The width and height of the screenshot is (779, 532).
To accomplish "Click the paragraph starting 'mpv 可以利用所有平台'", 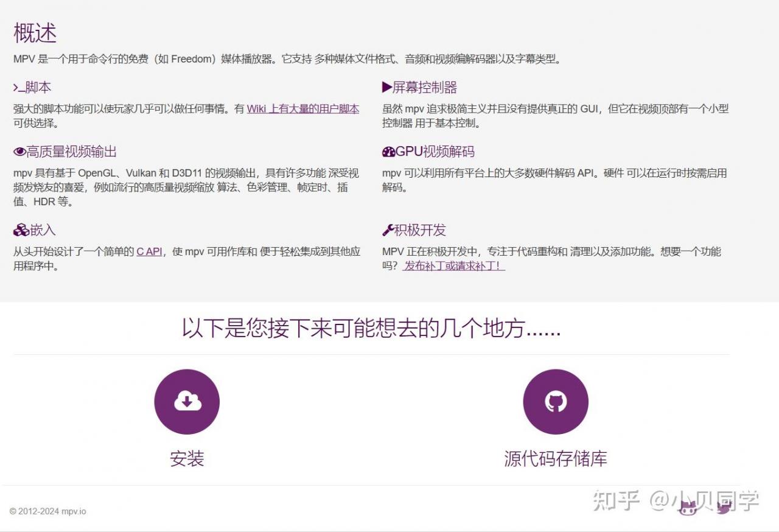I will click(x=554, y=180).
